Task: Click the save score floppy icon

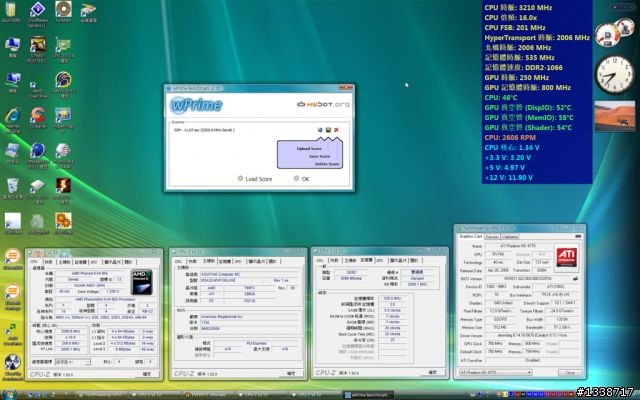Action: tap(327, 130)
